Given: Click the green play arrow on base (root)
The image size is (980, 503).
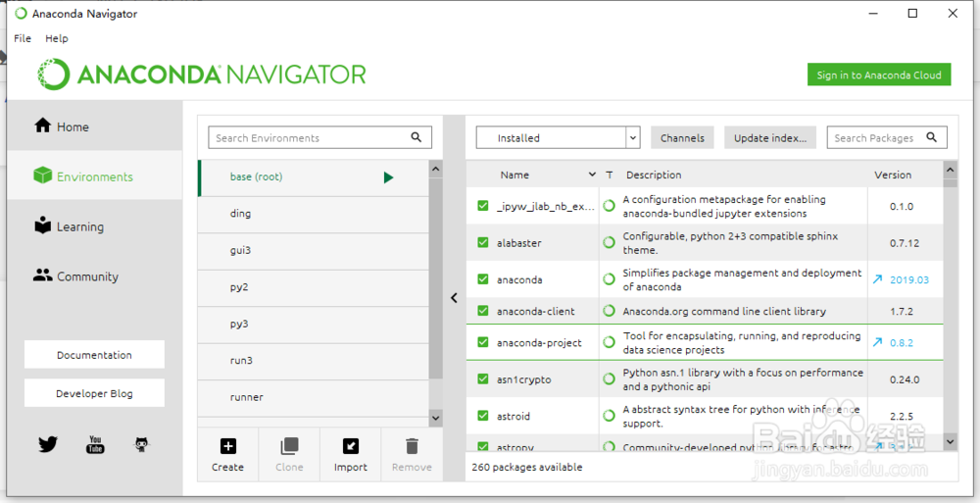Looking at the screenshot, I should tap(388, 177).
